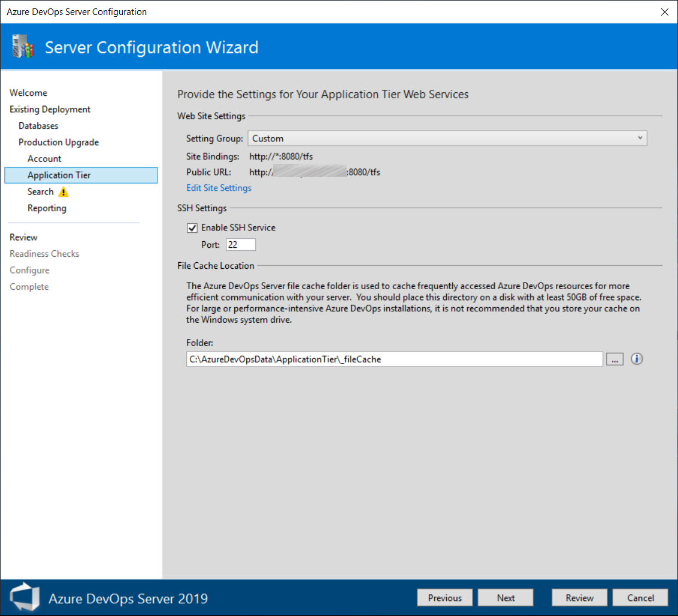This screenshot has height=616, width=678.
Task: Click the warning icon next to Search
Action: pos(63,192)
